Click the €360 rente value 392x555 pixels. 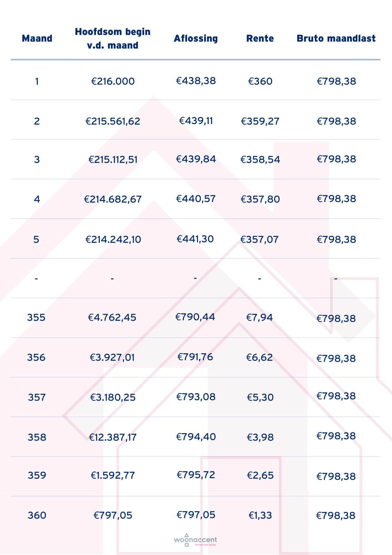pyautogui.click(x=260, y=81)
